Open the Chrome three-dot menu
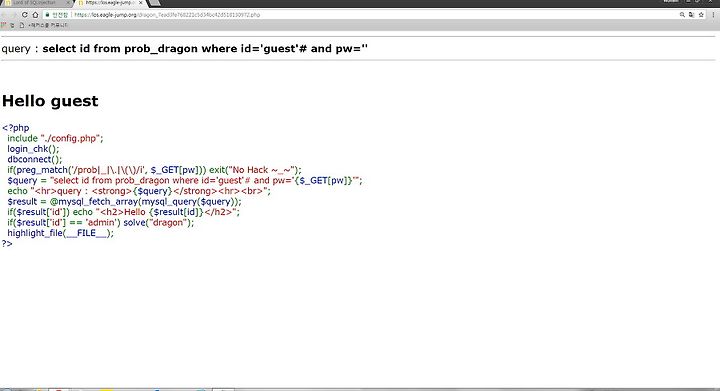 713,15
